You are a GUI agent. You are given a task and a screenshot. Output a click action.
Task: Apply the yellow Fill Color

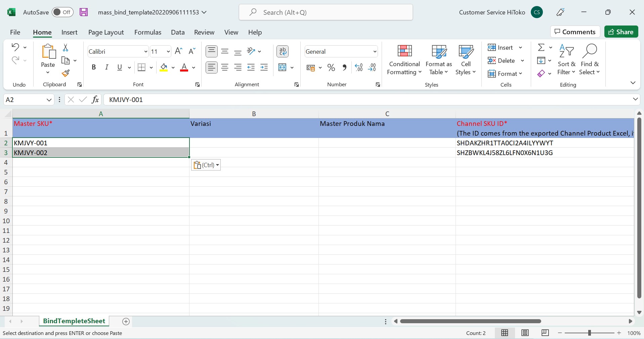(x=164, y=67)
